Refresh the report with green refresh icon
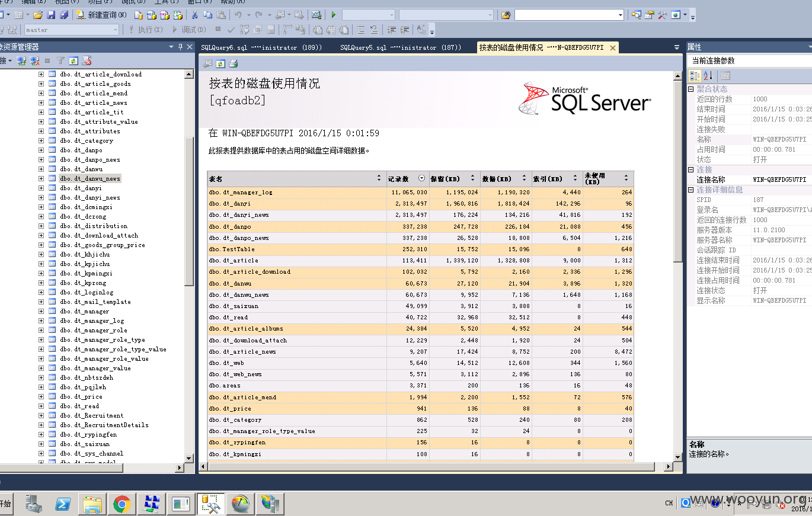 point(220,63)
